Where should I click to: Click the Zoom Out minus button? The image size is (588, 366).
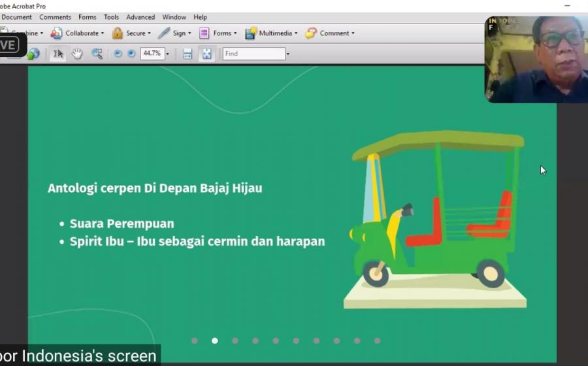[118, 54]
